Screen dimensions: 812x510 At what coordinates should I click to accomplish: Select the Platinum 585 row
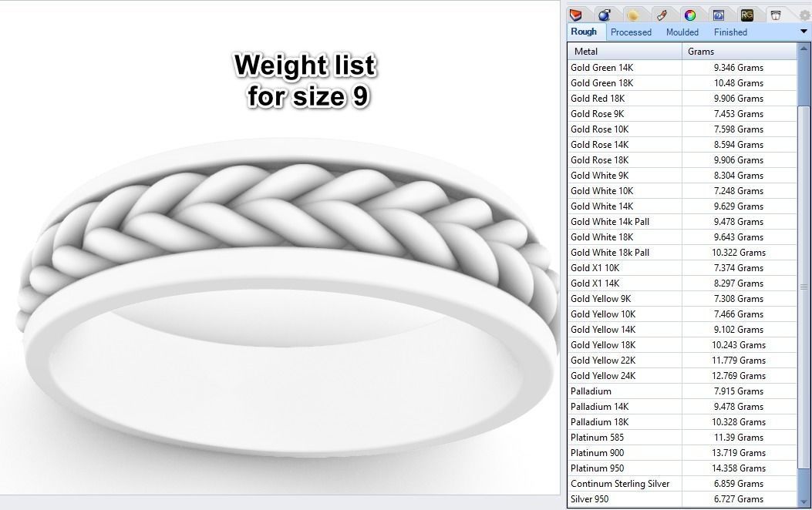point(682,438)
